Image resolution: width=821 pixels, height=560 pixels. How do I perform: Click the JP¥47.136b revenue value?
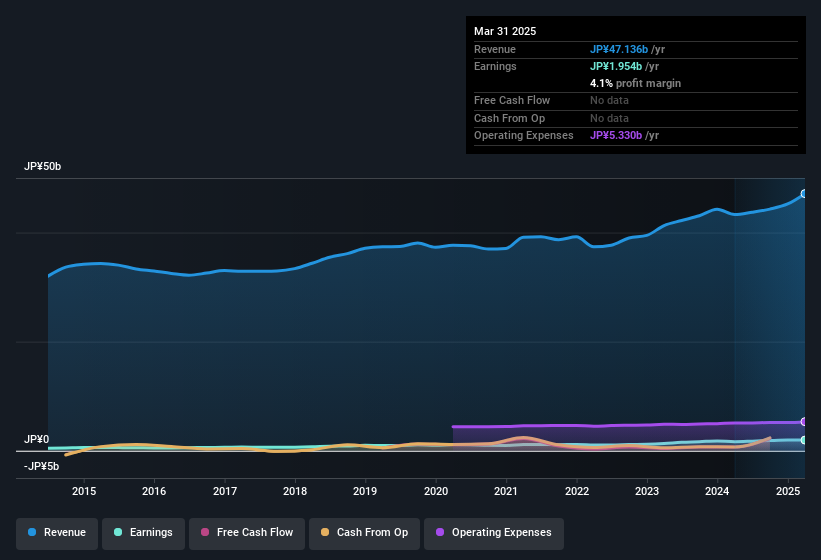[x=619, y=49]
